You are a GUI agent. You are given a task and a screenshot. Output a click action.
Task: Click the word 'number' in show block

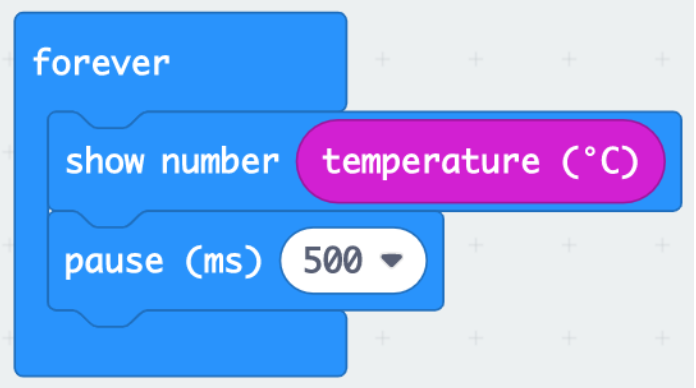pos(220,161)
